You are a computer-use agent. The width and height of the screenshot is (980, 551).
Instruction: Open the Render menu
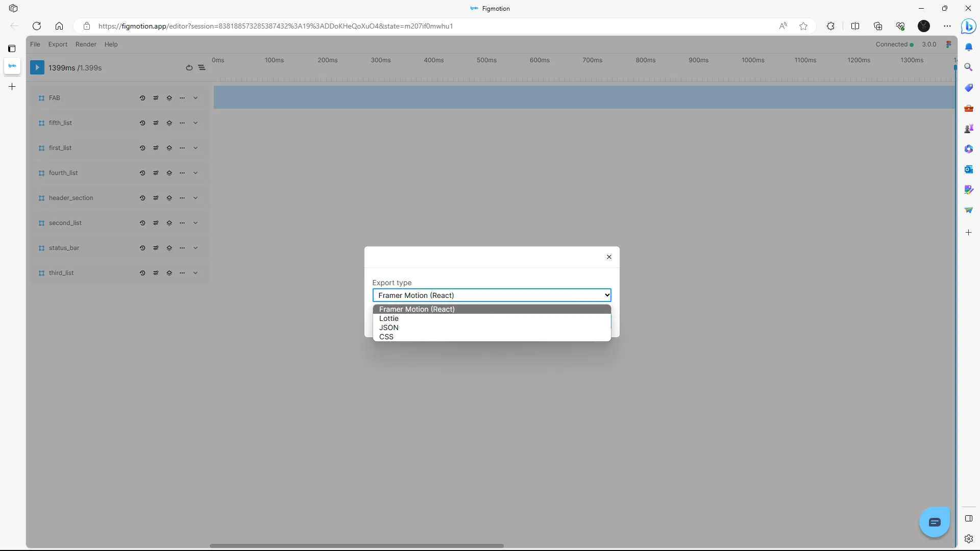pos(86,44)
